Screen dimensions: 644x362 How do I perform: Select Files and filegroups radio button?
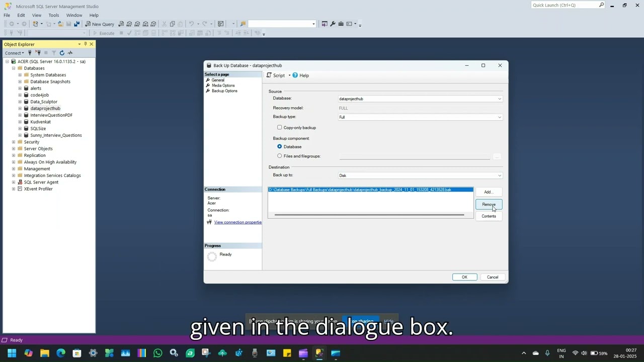(x=280, y=156)
